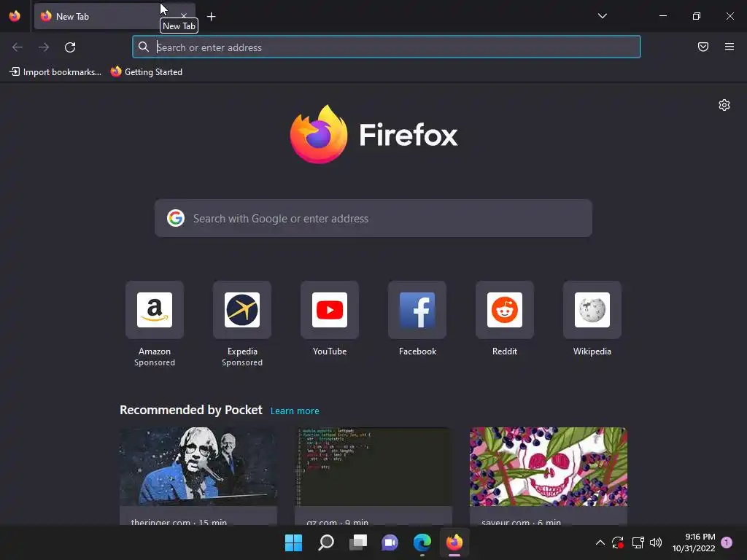The width and height of the screenshot is (747, 560).
Task: Close the New Tab tab
Action: pyautogui.click(x=183, y=16)
